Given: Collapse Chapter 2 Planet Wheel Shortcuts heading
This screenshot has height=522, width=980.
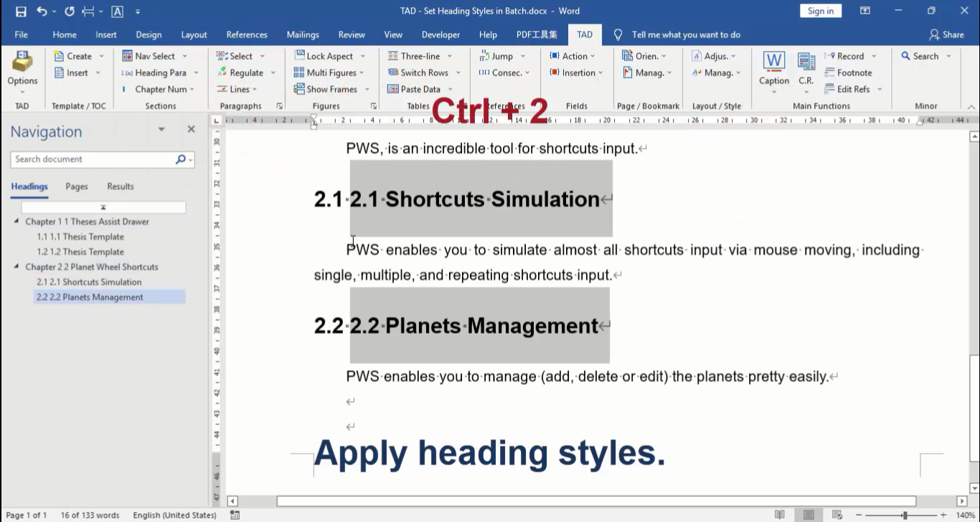Looking at the screenshot, I should click(x=17, y=266).
